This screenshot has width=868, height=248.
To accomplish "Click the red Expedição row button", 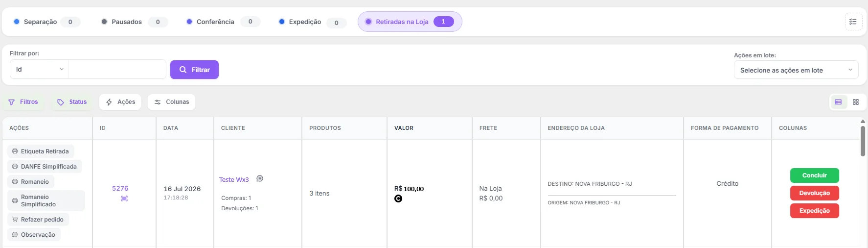I will tap(815, 211).
